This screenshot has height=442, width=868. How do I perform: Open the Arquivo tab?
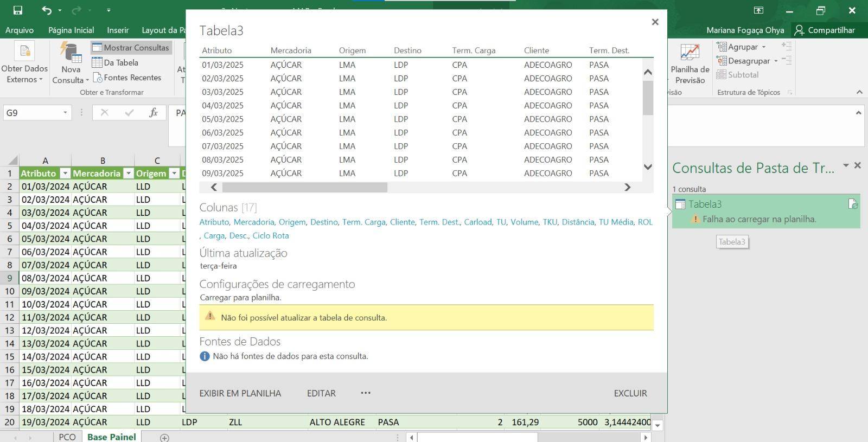pyautogui.click(x=20, y=30)
